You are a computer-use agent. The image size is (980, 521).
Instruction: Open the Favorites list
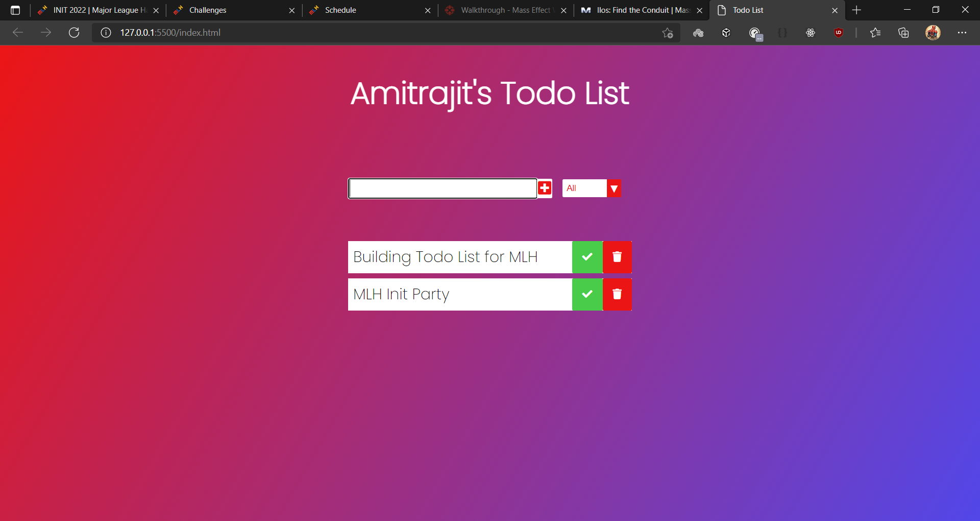click(x=875, y=33)
